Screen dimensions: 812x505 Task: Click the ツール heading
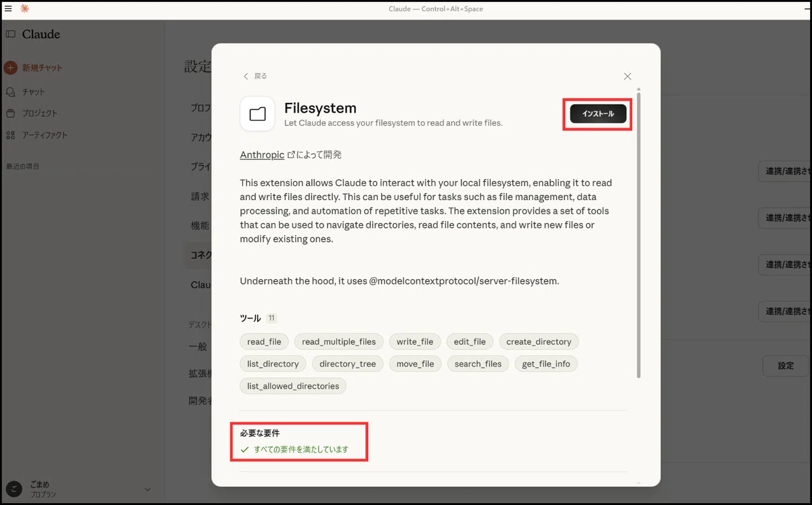[x=250, y=318]
